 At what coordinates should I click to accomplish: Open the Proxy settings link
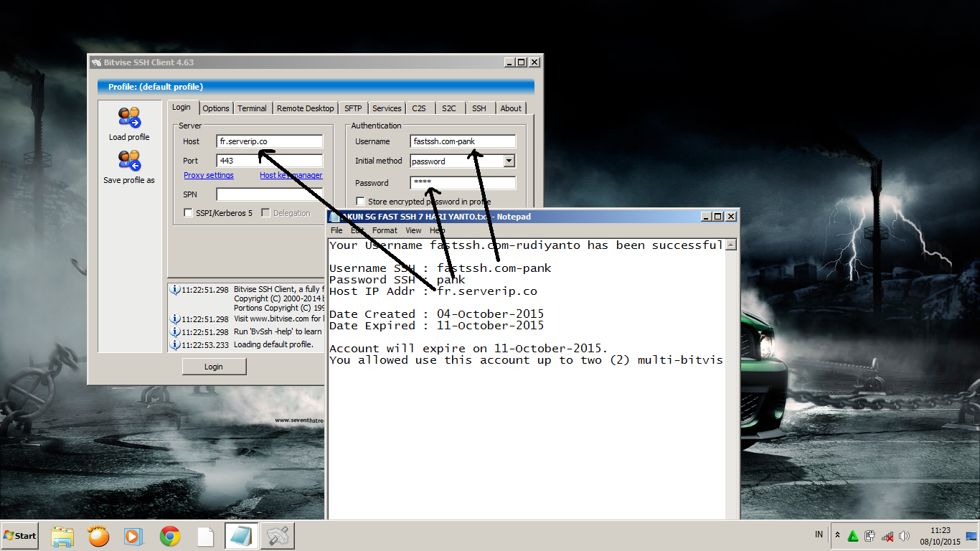[x=209, y=175]
